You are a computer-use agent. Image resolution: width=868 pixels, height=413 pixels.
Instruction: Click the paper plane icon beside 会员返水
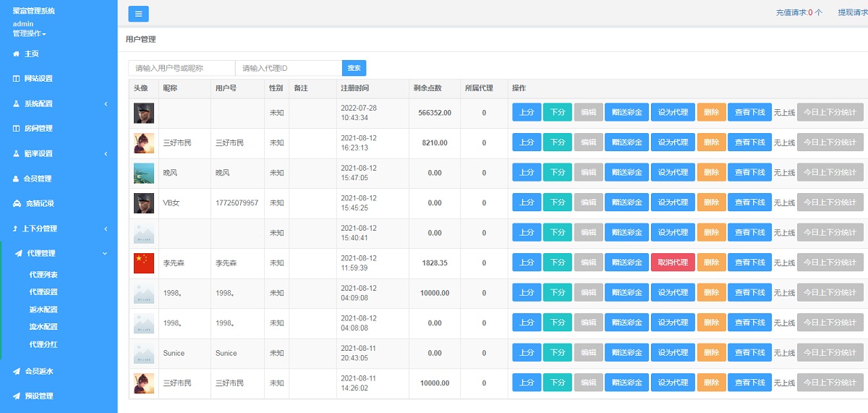(16, 372)
